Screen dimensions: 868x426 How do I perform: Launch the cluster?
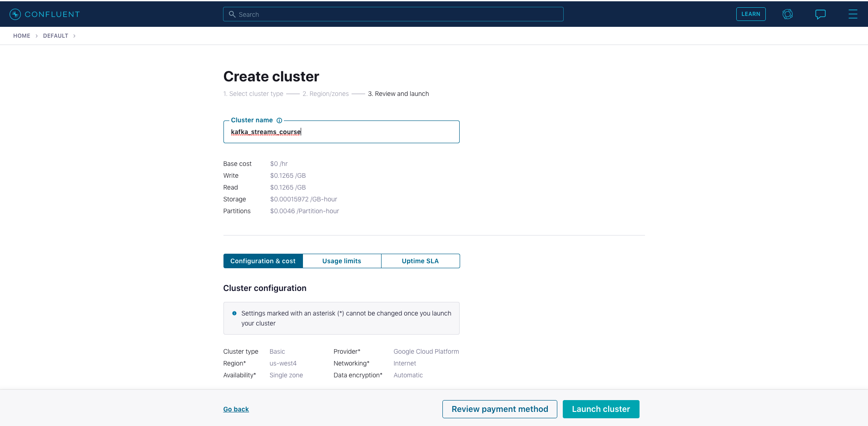coord(601,409)
